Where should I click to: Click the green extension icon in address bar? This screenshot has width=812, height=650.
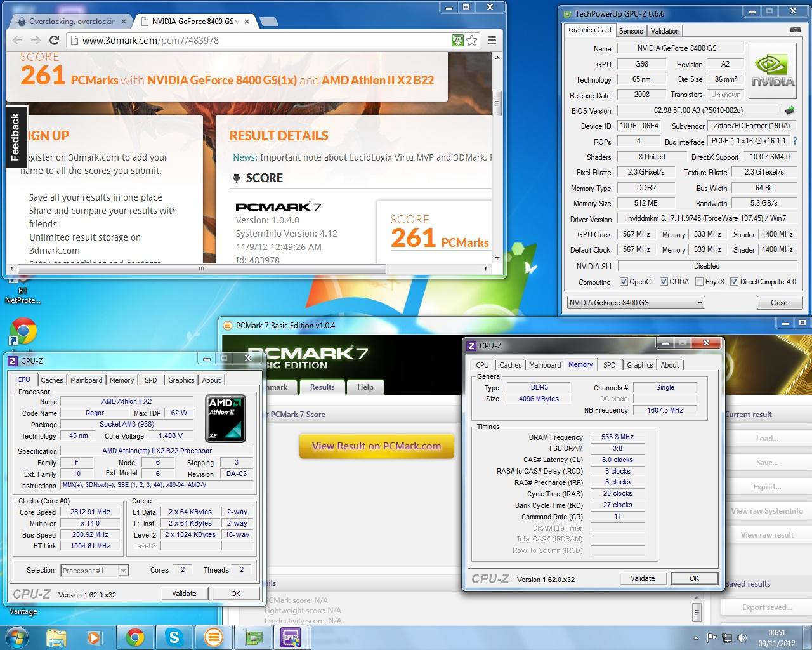tap(457, 40)
